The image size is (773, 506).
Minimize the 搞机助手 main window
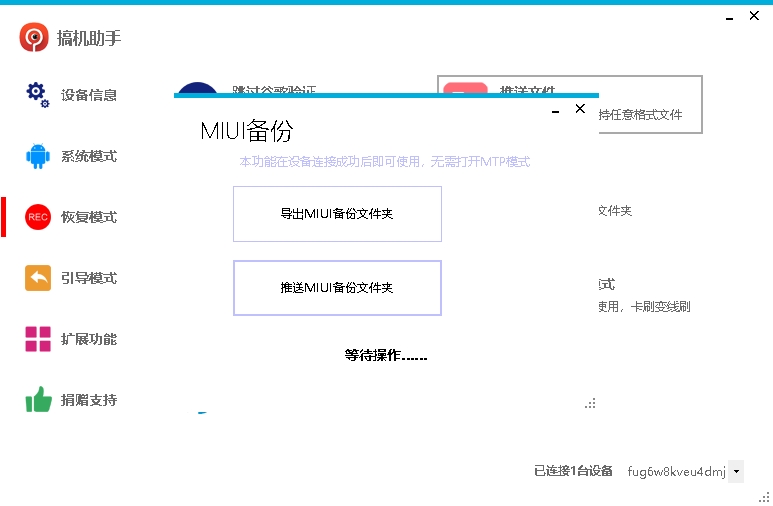pyautogui.click(x=730, y=19)
